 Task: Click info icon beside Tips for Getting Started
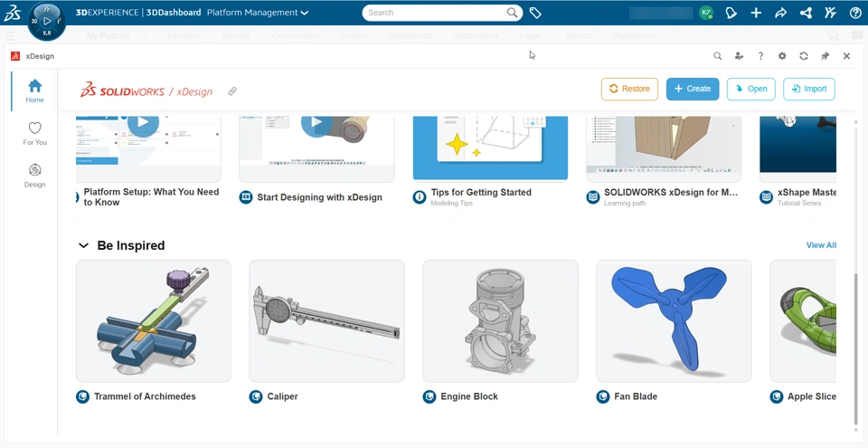click(x=420, y=197)
